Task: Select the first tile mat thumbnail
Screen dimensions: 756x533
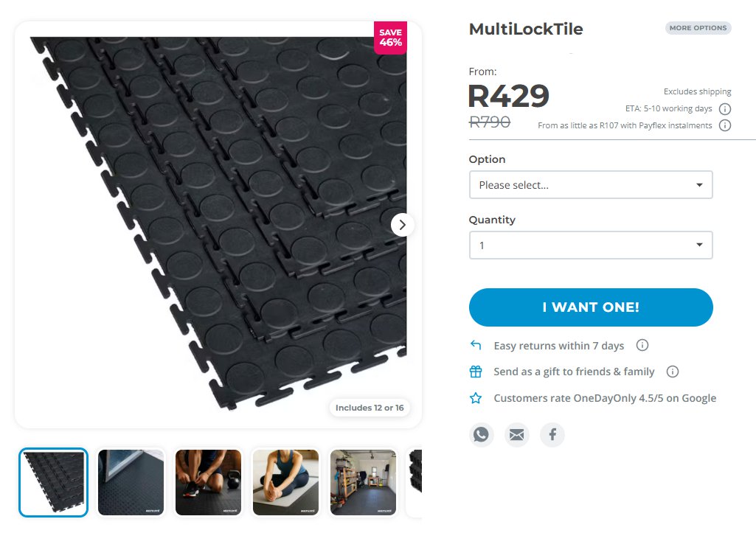Action: click(54, 482)
